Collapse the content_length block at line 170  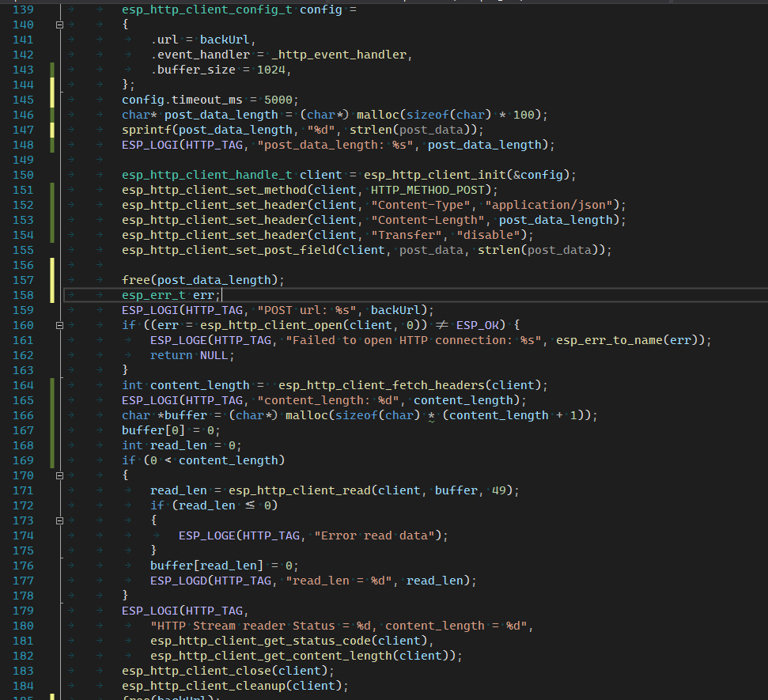coord(60,475)
